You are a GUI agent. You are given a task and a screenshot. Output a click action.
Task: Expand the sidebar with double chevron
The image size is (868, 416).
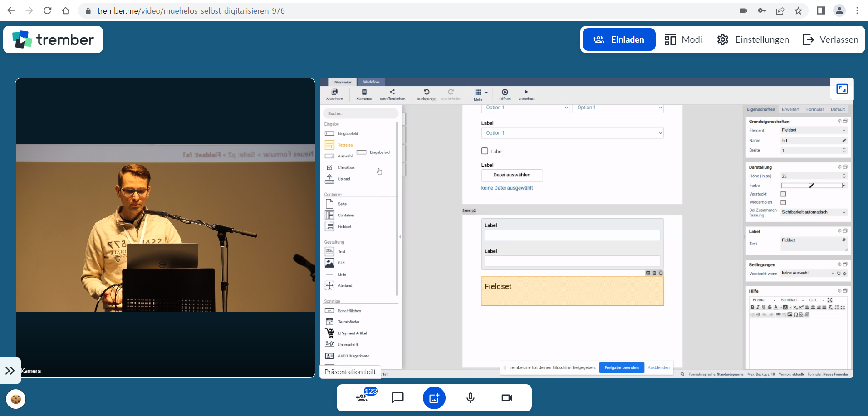(x=10, y=371)
